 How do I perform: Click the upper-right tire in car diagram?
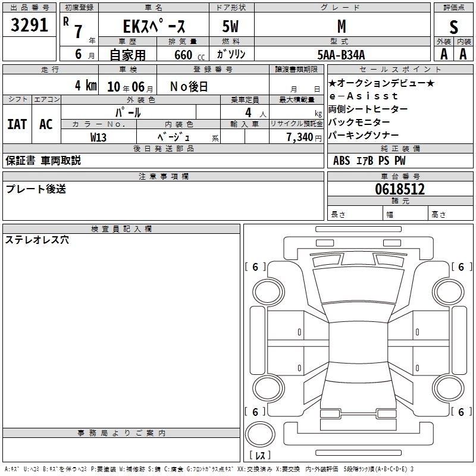coord(447,291)
